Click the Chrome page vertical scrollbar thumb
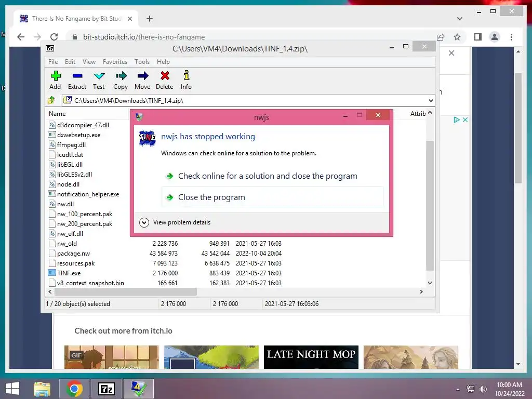Viewport: 532px width, 399px height. click(518, 128)
